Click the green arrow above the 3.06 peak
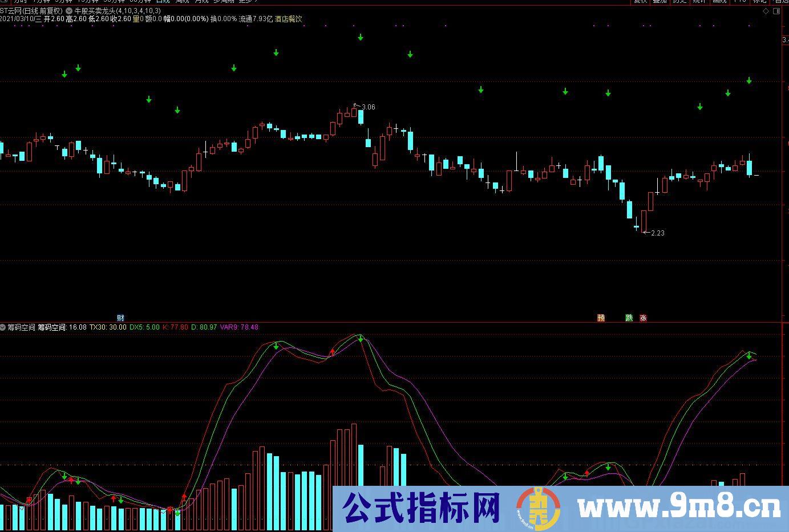The image size is (789, 532). click(x=361, y=38)
